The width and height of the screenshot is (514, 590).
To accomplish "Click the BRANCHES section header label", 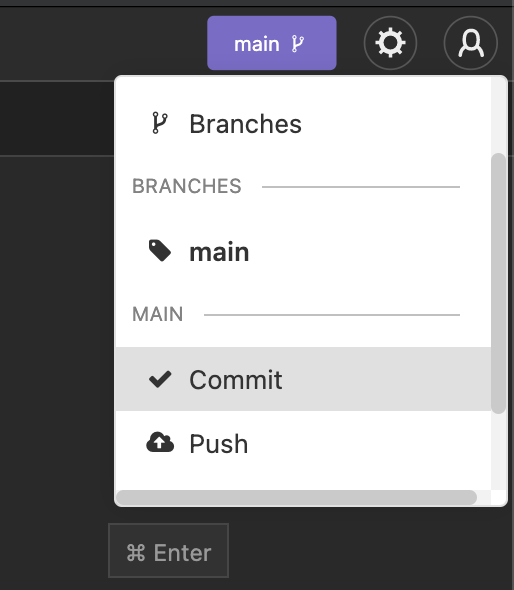I will point(187,186).
